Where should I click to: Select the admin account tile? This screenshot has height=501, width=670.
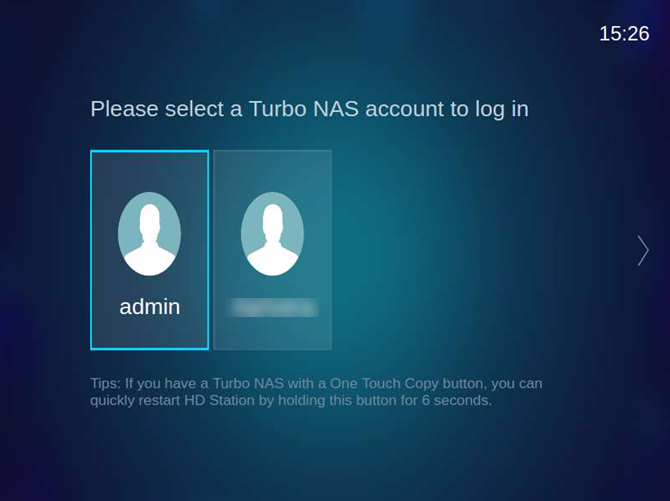tap(150, 250)
